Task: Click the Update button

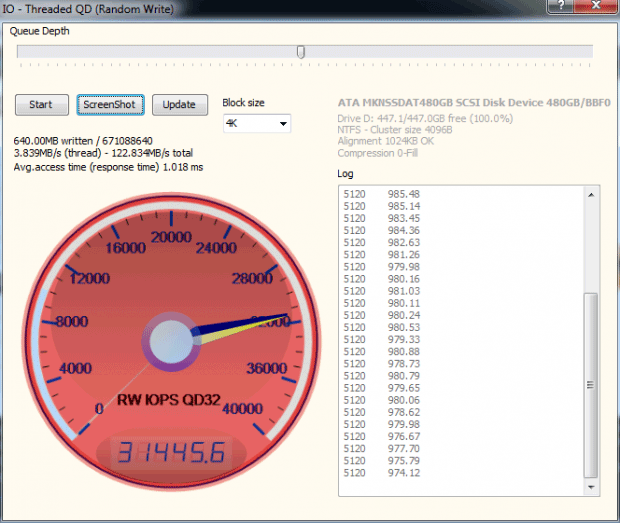Action: (179, 105)
